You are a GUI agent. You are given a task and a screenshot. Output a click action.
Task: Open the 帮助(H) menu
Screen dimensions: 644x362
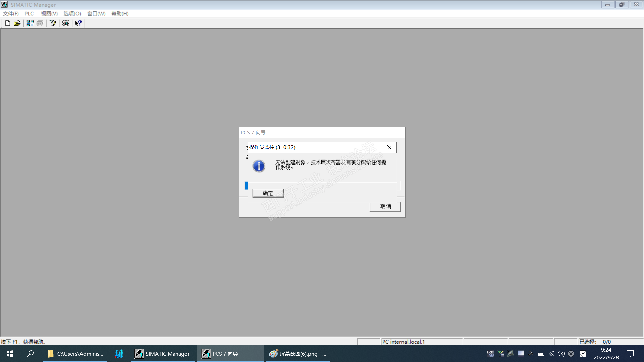click(x=120, y=14)
